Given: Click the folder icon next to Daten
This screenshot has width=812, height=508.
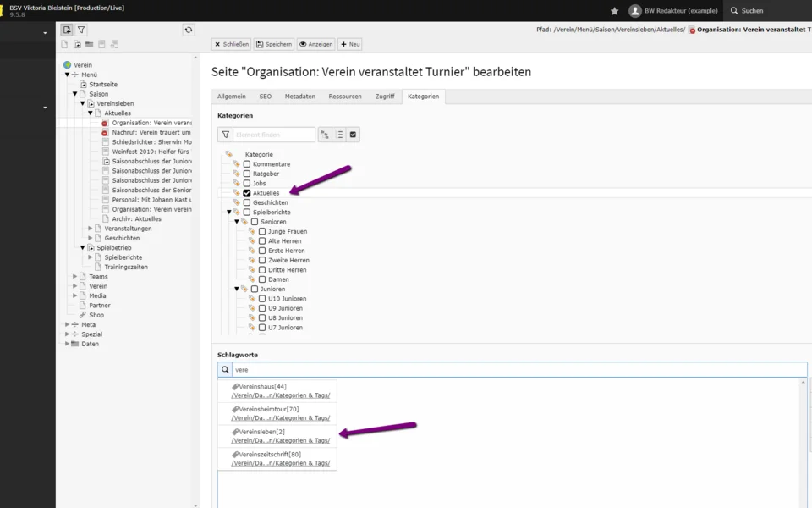Looking at the screenshot, I should pyautogui.click(x=74, y=344).
